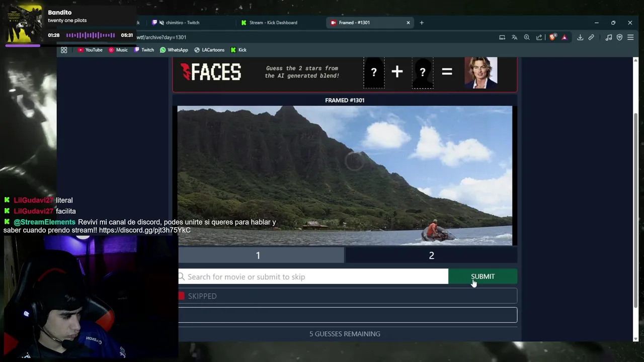Viewport: 644px width, 362px height.
Task: Open the Brave Shields lion icon
Action: (553, 37)
